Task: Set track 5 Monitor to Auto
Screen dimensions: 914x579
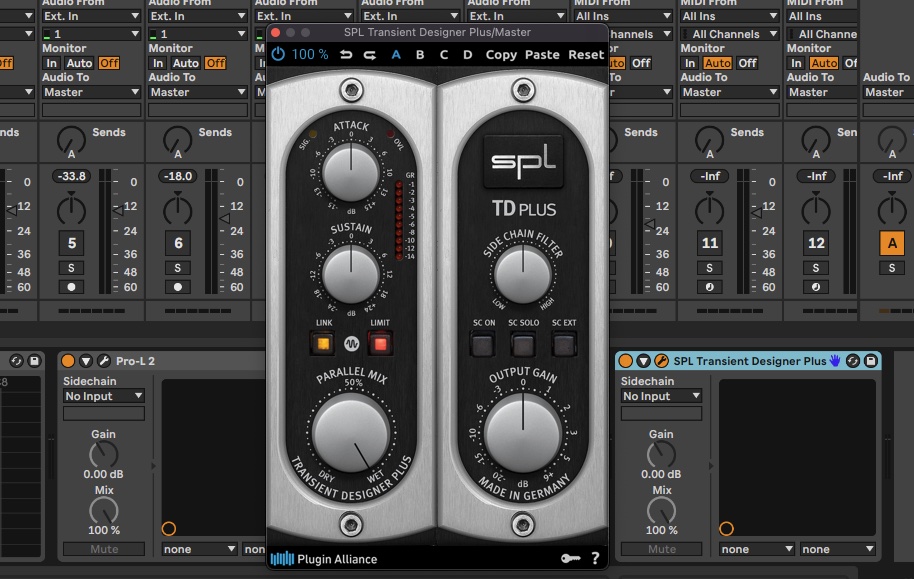Action: click(79, 63)
